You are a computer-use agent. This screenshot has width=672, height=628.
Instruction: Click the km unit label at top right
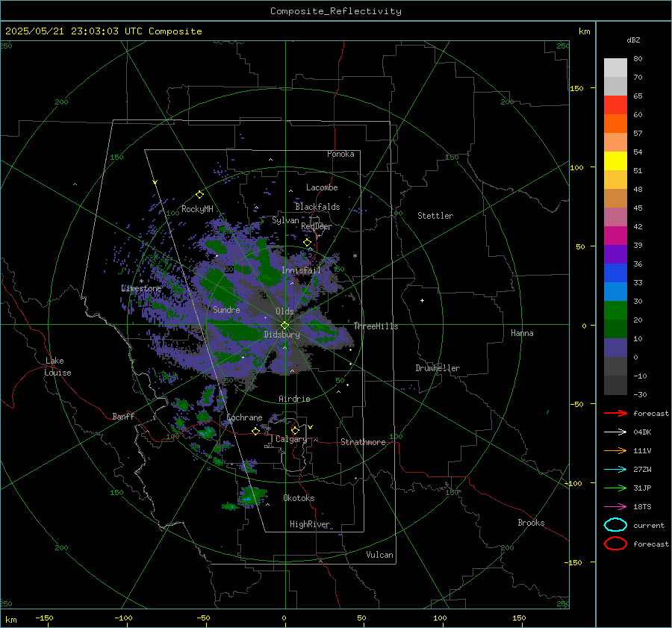point(584,31)
